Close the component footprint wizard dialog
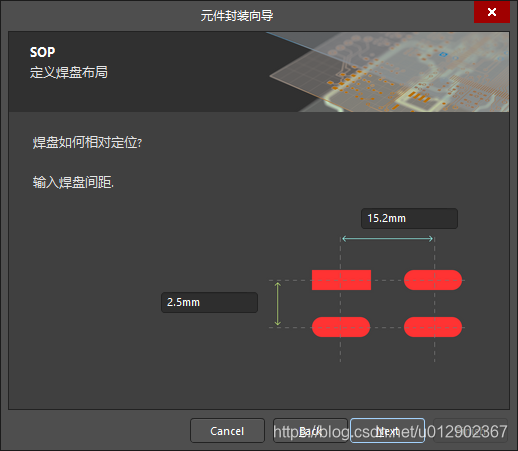The height and width of the screenshot is (451, 518). (492, 12)
